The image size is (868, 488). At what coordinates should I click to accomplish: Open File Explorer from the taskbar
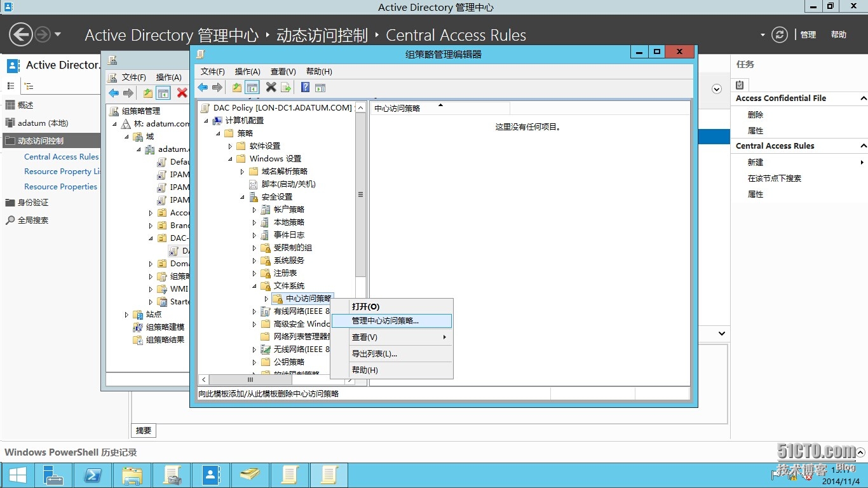[132, 475]
